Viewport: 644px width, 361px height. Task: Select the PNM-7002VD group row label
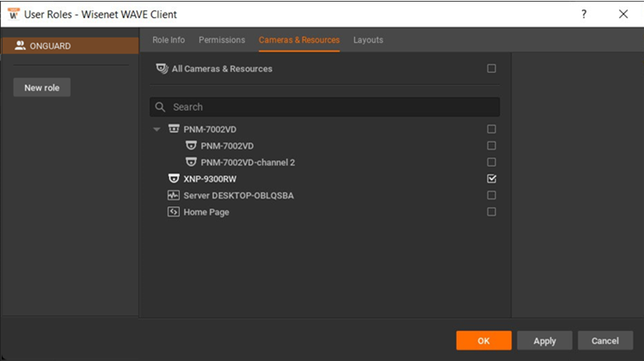point(210,130)
